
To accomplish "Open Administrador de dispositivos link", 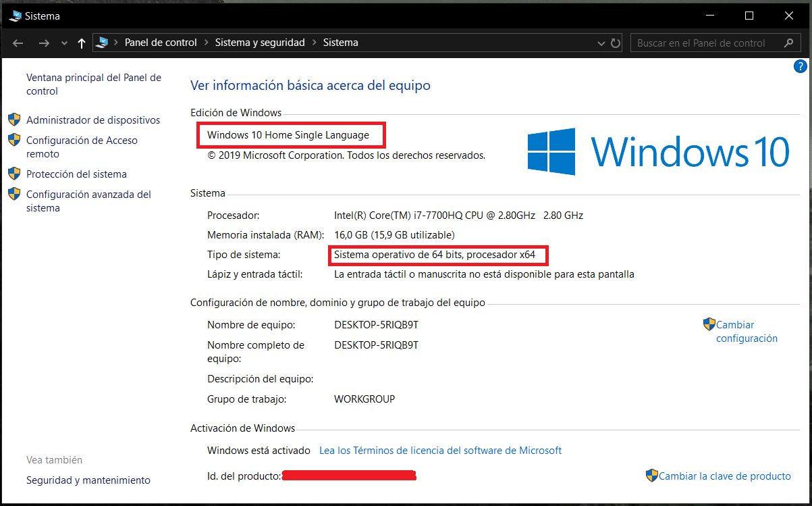I will pyautogui.click(x=93, y=120).
